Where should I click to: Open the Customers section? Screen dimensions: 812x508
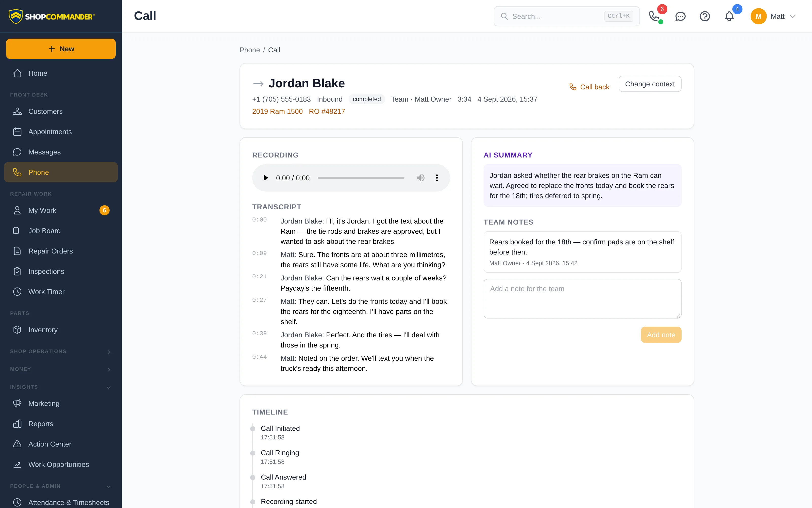[61, 111]
